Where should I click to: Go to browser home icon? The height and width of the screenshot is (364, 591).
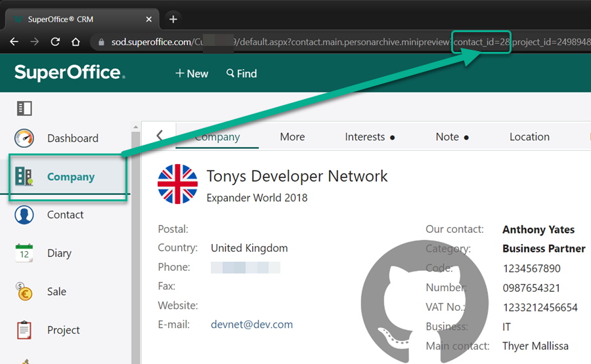pyautogui.click(x=76, y=42)
